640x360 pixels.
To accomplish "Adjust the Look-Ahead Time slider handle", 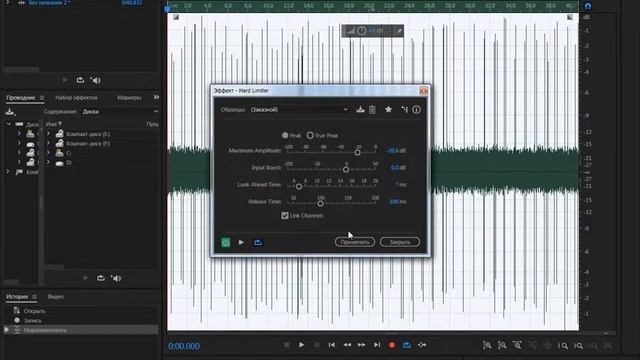I will 299,187.
